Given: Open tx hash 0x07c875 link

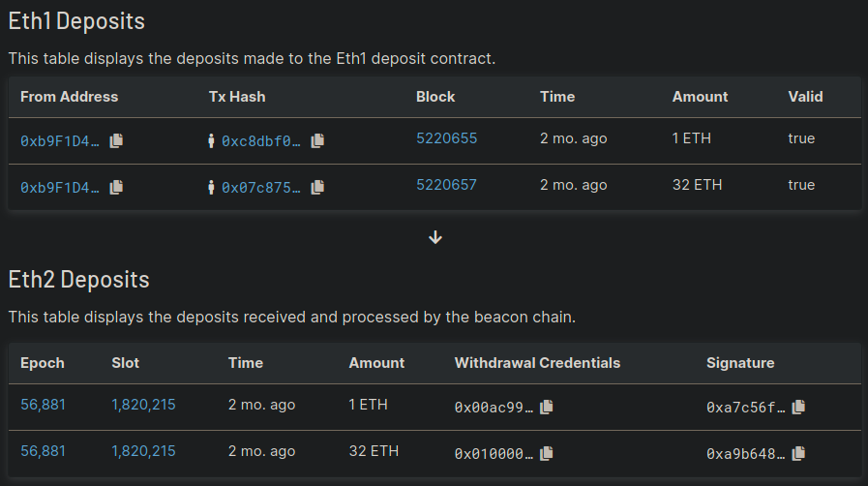Looking at the screenshot, I should [x=260, y=188].
